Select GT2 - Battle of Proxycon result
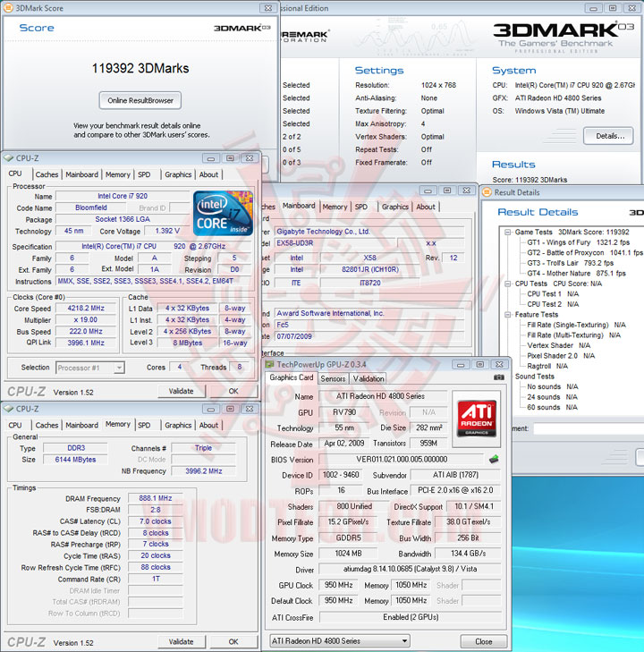644x652 pixels. click(x=585, y=253)
